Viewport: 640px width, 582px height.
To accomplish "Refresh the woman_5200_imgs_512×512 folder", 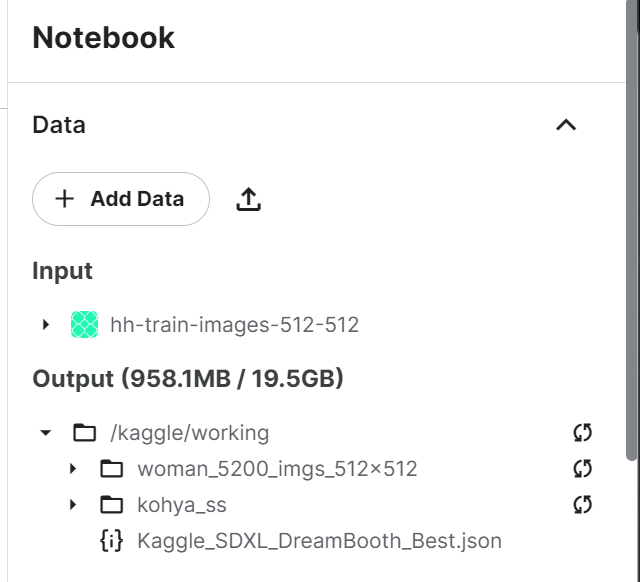I will coord(582,468).
